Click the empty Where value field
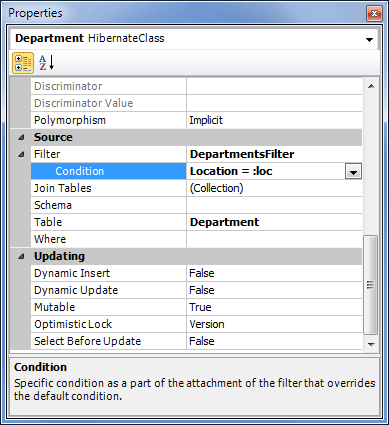The height and width of the screenshot is (425, 389). pos(274,239)
